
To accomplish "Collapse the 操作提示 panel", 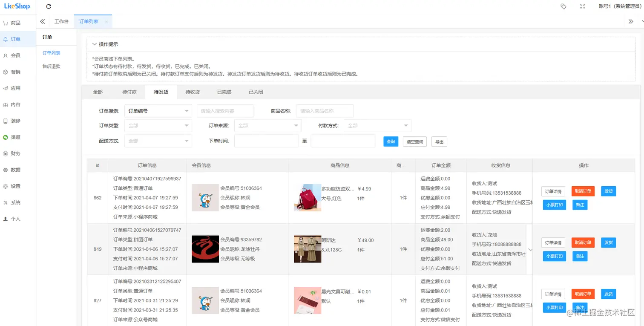I will point(95,44).
